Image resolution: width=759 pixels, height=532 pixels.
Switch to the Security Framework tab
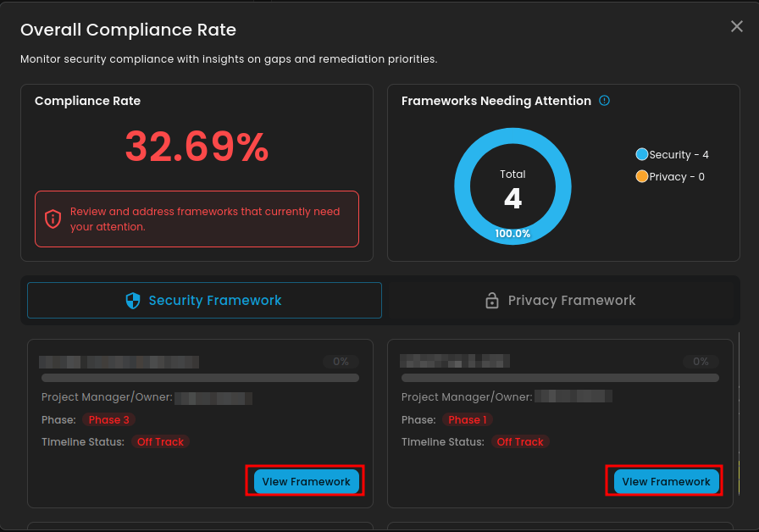point(204,301)
